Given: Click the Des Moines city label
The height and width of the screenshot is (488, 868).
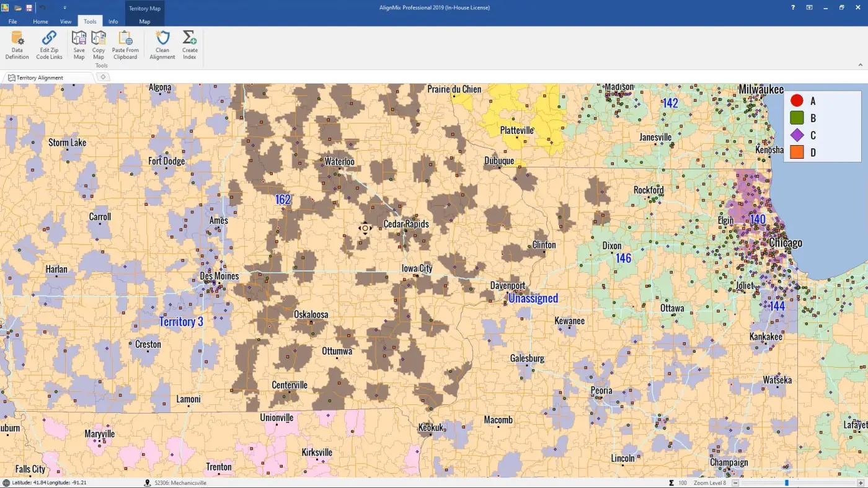Looking at the screenshot, I should pyautogui.click(x=219, y=276).
